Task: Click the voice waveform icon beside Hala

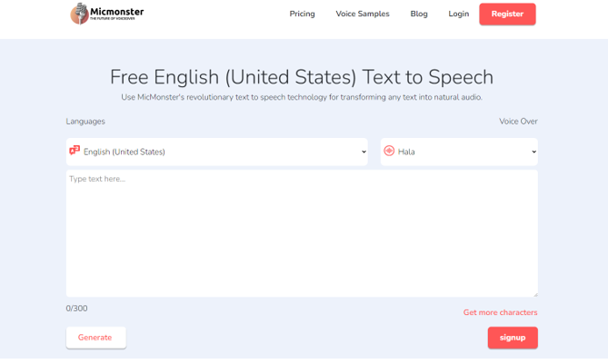Action: click(389, 151)
